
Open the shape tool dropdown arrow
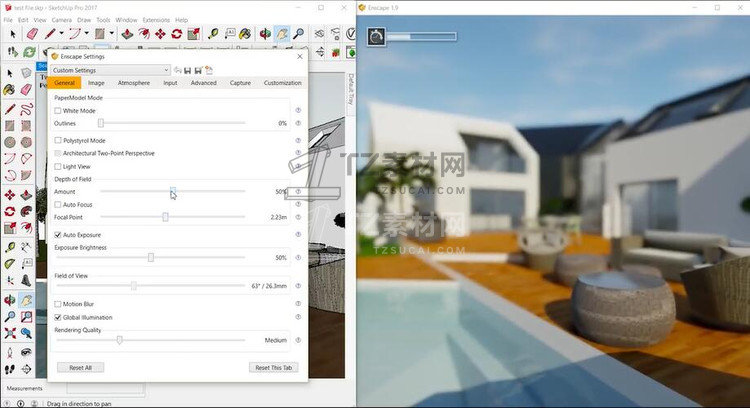[x=111, y=33]
